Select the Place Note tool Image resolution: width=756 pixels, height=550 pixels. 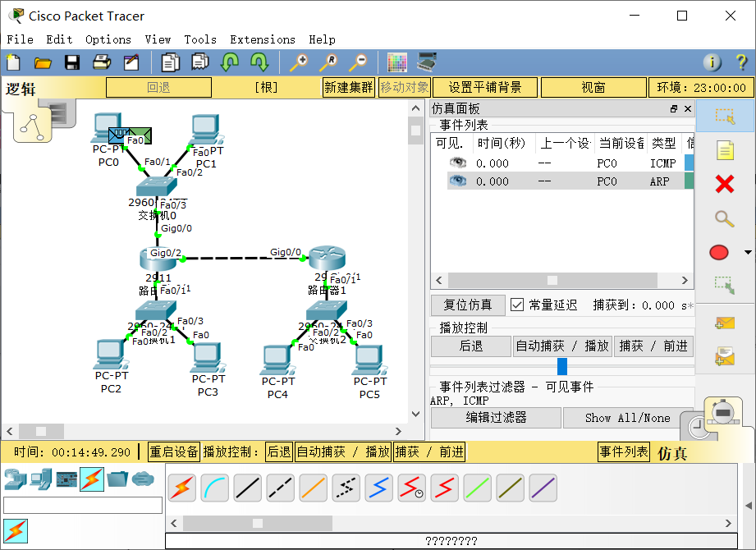coord(724,149)
